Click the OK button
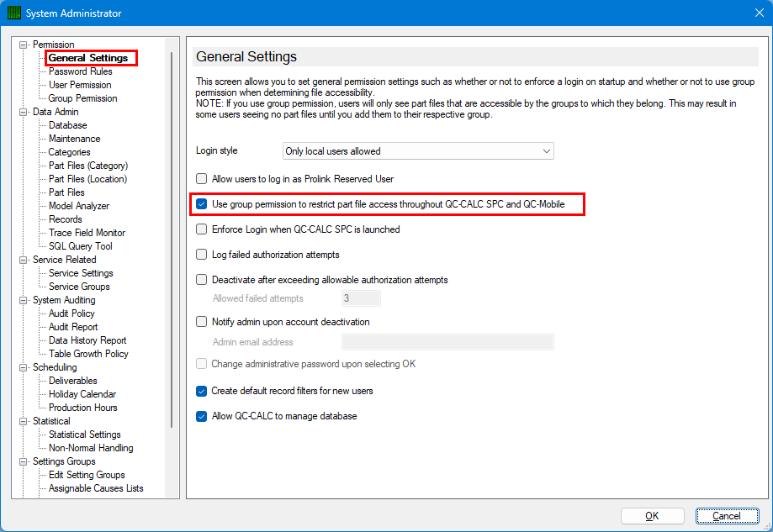This screenshot has height=532, width=773. coord(652,516)
